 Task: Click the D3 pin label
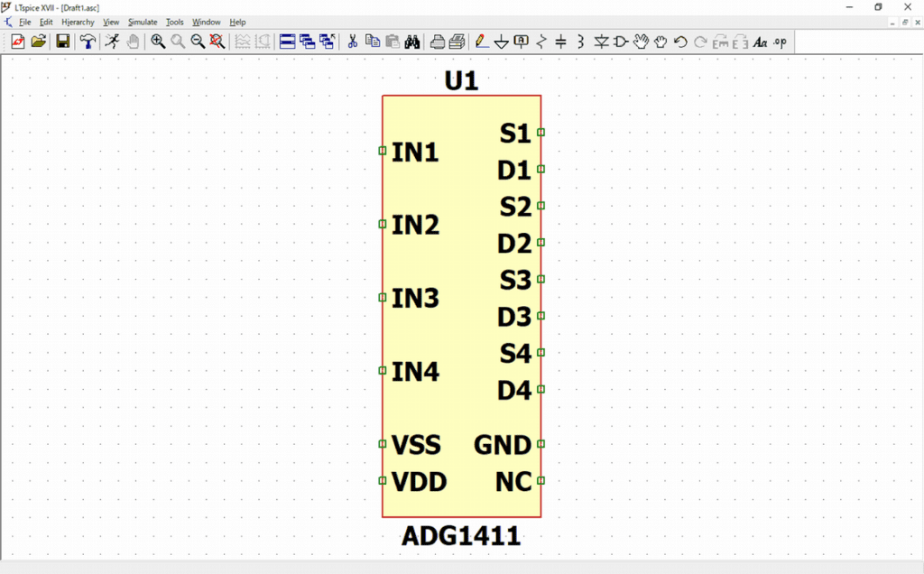click(x=514, y=317)
